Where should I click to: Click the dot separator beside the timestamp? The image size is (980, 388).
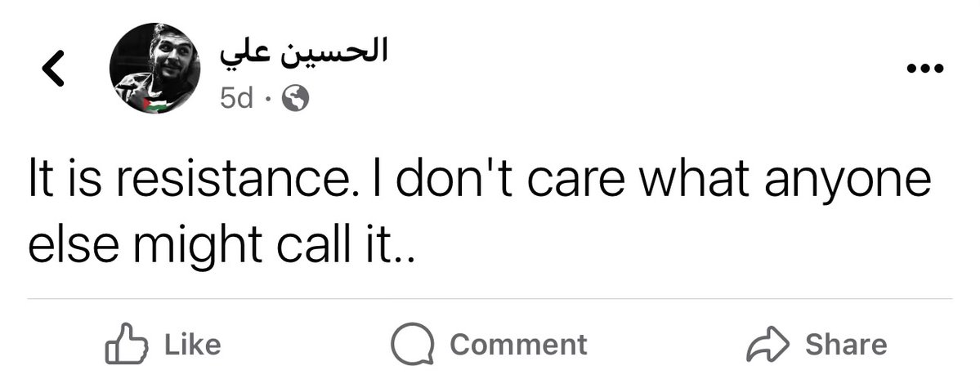270,100
